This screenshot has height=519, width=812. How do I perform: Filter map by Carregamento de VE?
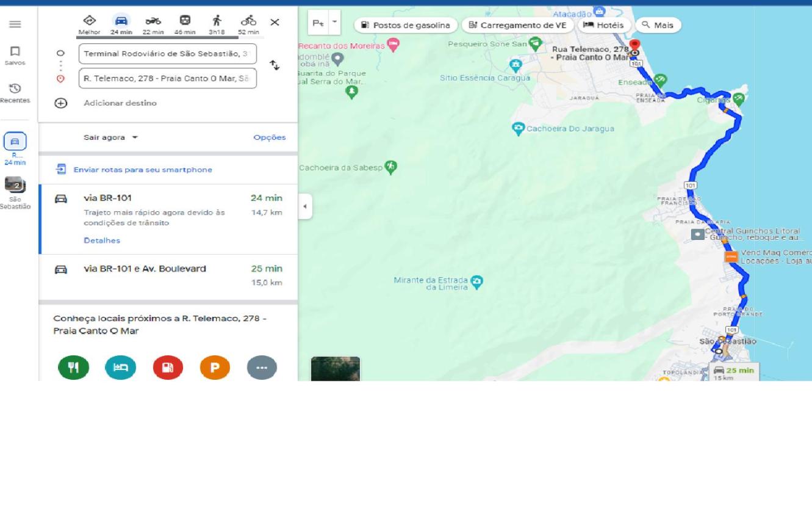pyautogui.click(x=518, y=25)
